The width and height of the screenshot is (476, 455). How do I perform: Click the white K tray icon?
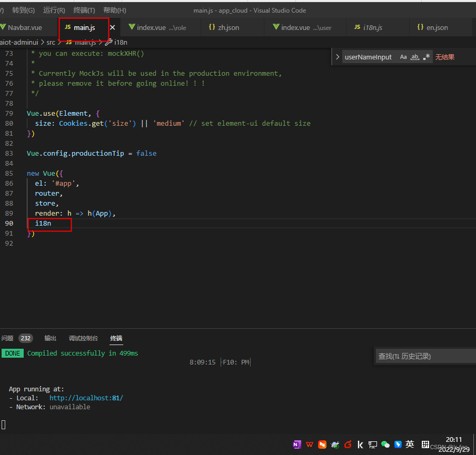point(360,444)
